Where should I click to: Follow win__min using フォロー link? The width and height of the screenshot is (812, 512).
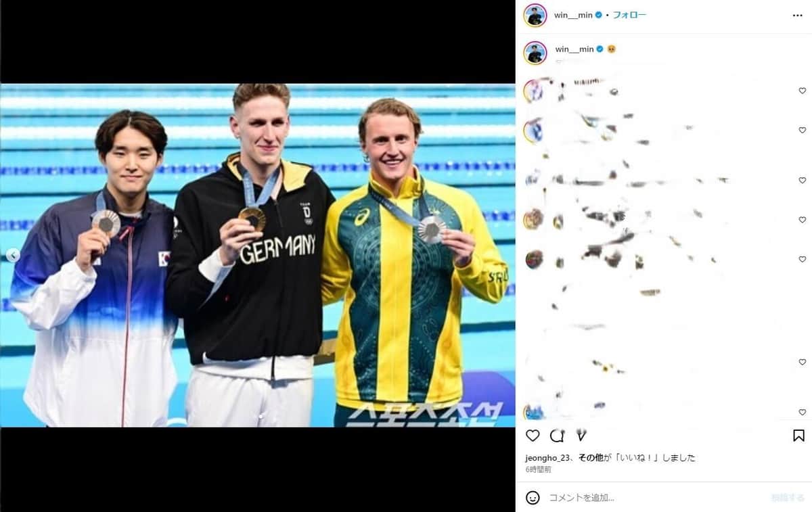click(x=629, y=15)
